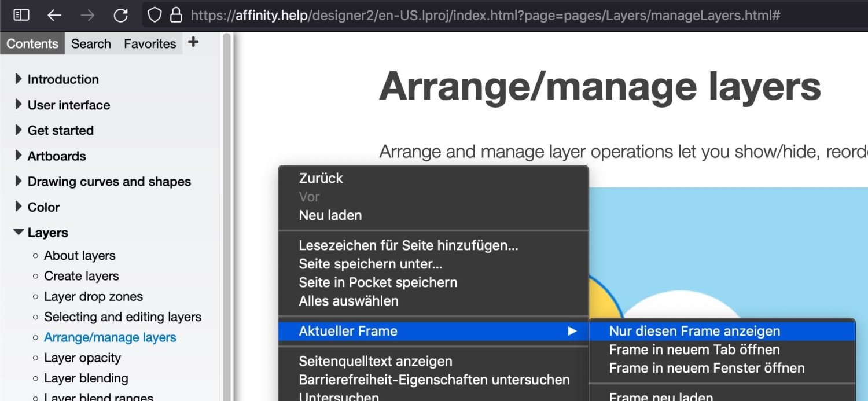Click the site security padlock icon
The height and width of the screenshot is (401, 868).
point(176,15)
